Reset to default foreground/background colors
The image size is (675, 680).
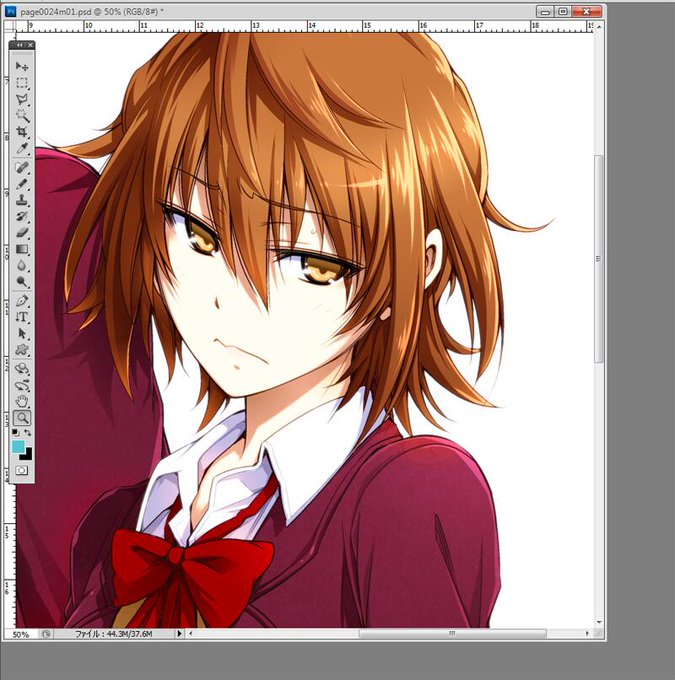16,432
